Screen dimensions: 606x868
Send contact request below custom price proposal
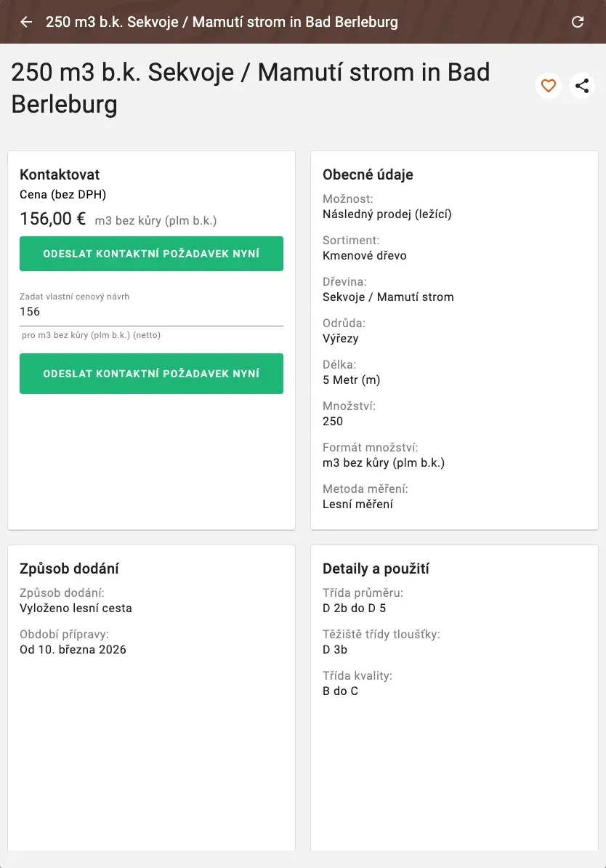coord(151,374)
